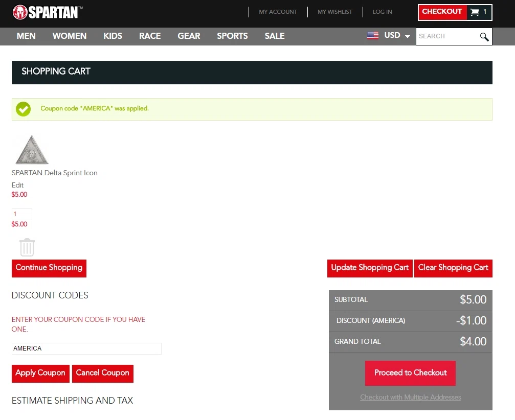Open the SPARTAN Delta Sprint Icon product name

coord(55,173)
